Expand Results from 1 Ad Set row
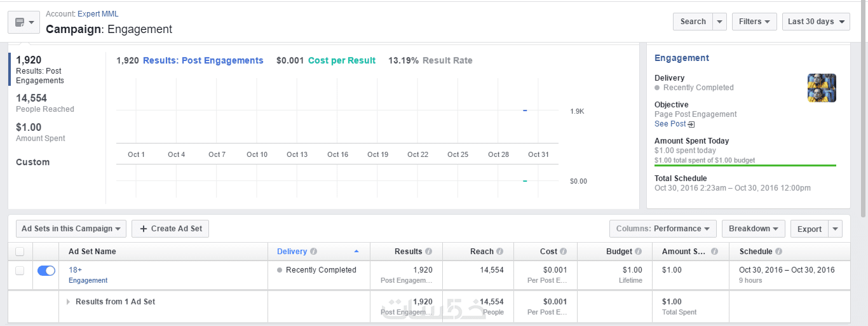 69,302
